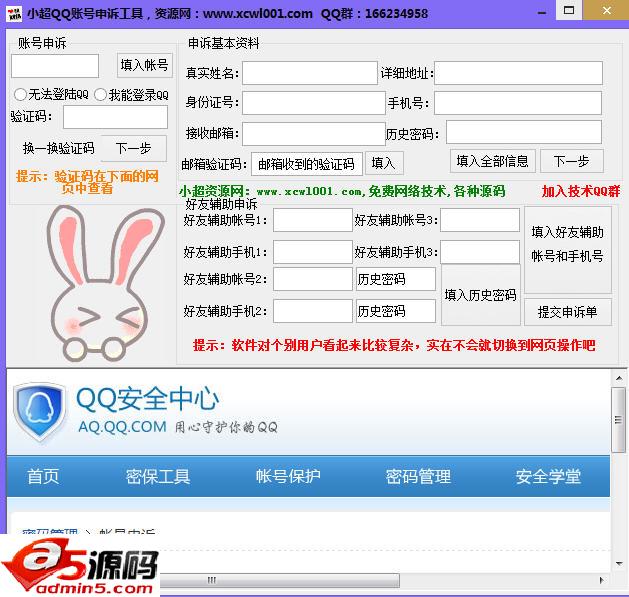The image size is (629, 597).
Task: Click the 历史密码 field in 申诉基本资料
Action: click(x=524, y=132)
